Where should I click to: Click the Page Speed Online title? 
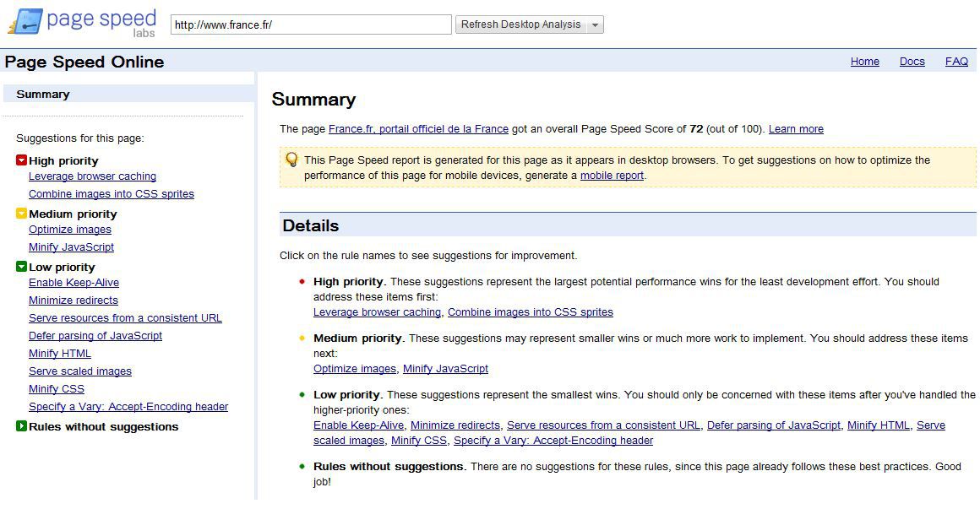tap(84, 62)
